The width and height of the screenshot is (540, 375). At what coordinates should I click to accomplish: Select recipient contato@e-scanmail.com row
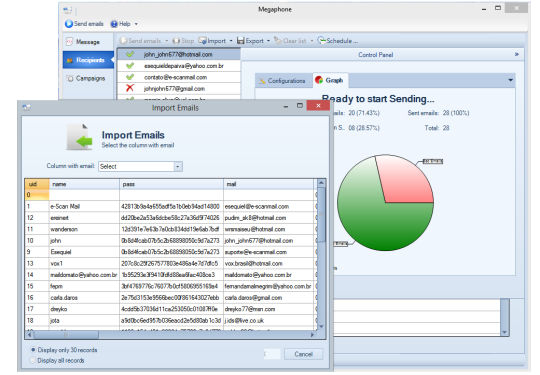(x=179, y=77)
